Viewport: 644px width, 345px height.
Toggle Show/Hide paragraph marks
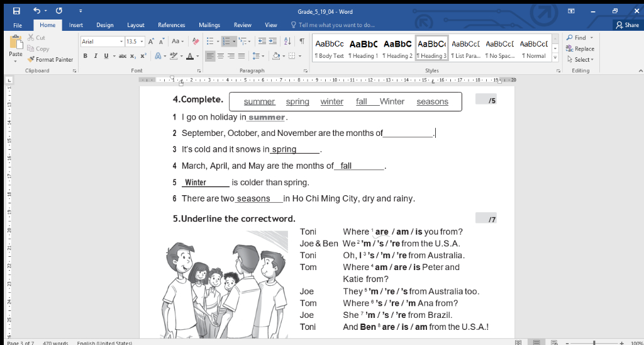(x=302, y=42)
